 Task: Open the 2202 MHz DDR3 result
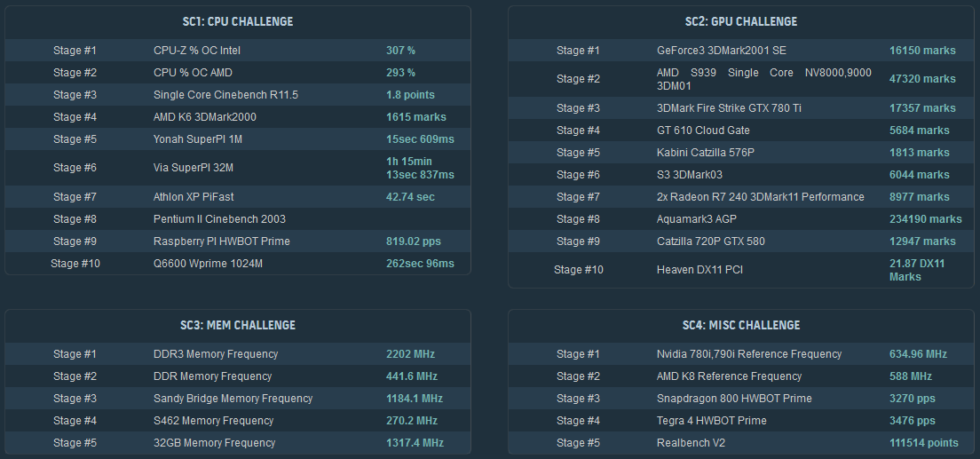click(410, 354)
